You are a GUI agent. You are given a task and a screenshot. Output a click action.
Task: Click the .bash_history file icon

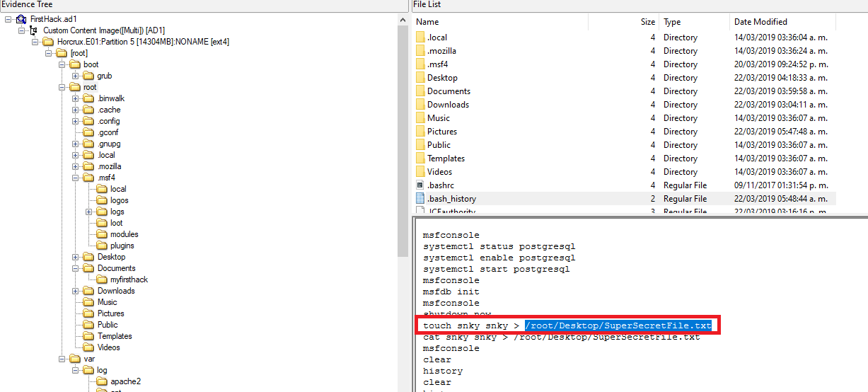pos(419,199)
